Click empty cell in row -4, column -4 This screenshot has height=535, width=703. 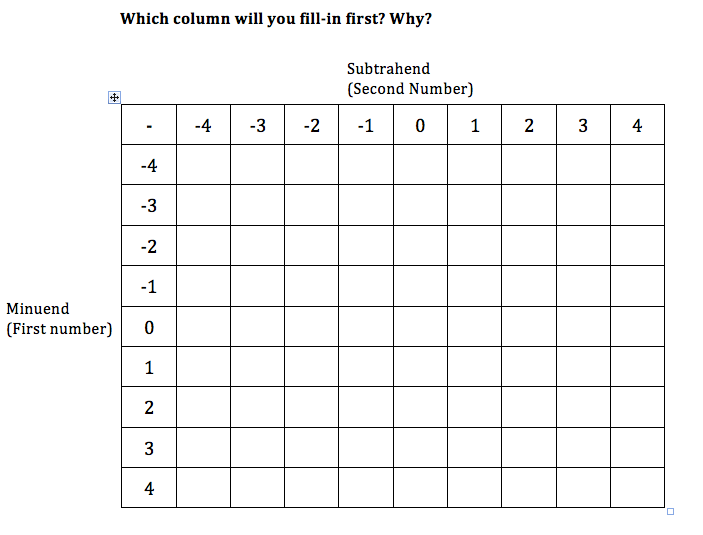click(203, 165)
